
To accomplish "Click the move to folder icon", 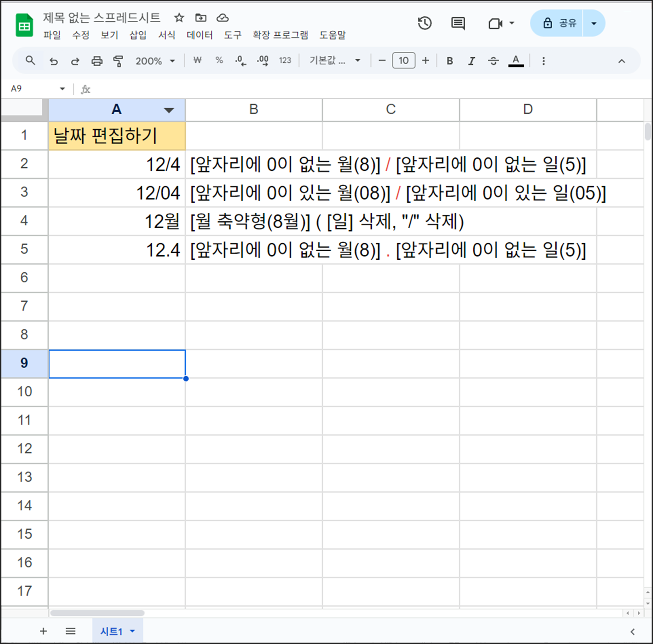I will (201, 18).
